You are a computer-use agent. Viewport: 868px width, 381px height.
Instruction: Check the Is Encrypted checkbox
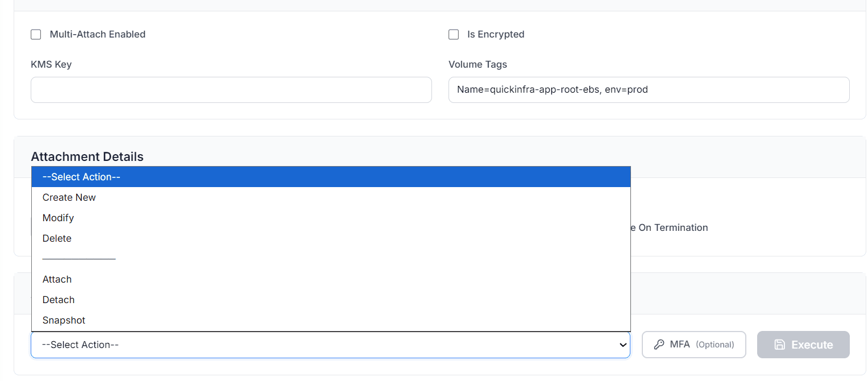(x=454, y=34)
